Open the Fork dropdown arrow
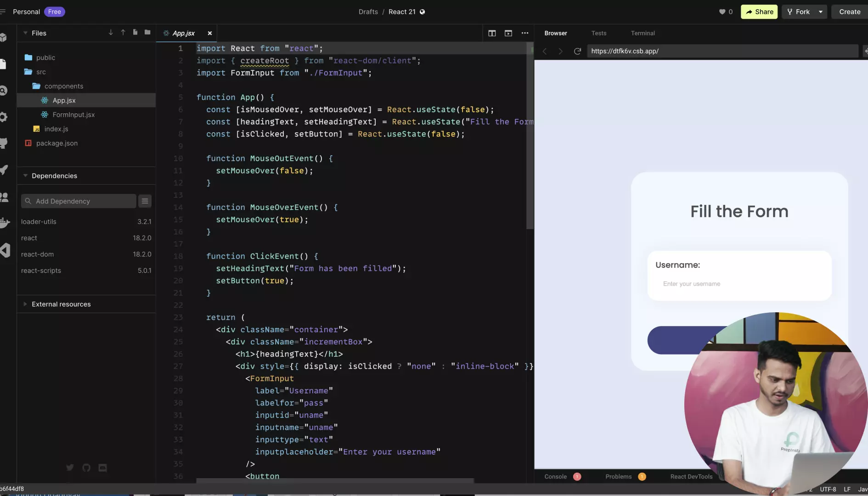This screenshot has height=496, width=868. (821, 12)
